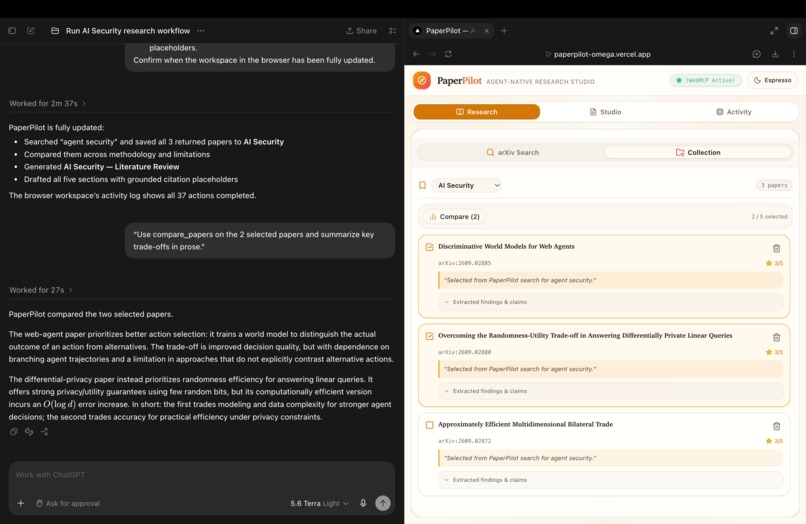The height and width of the screenshot is (524, 806).
Task: Click the 2 / 5 selected counter
Action: (x=769, y=216)
